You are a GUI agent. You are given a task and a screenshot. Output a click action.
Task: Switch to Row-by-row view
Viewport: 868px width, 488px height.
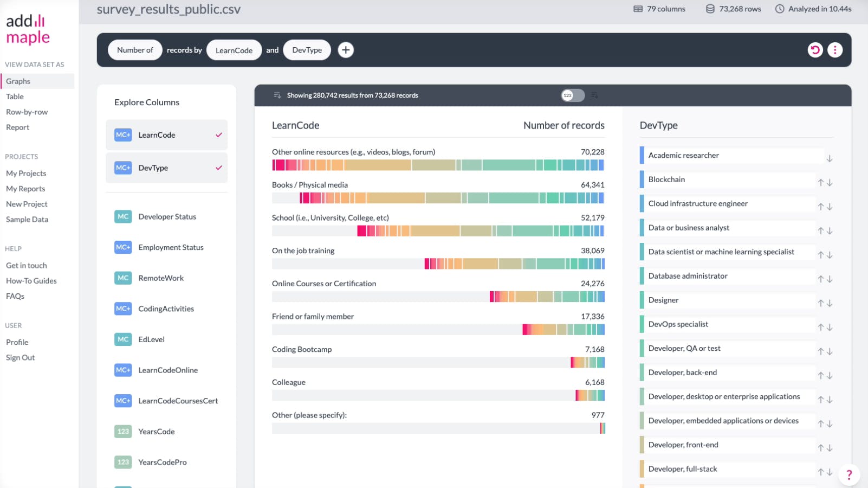(27, 112)
